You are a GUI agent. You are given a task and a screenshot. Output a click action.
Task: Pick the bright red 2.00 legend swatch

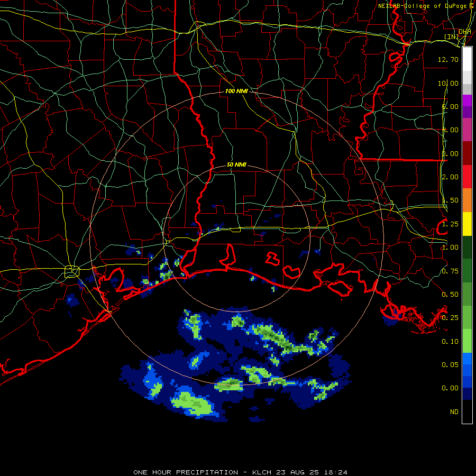pos(467,177)
